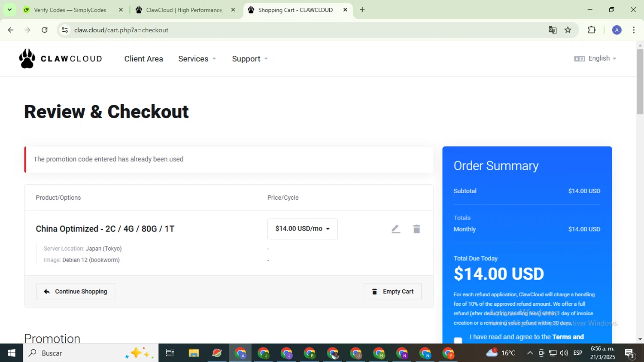Go forward using browser forward arrow
This screenshot has height=362, width=644.
(x=27, y=30)
